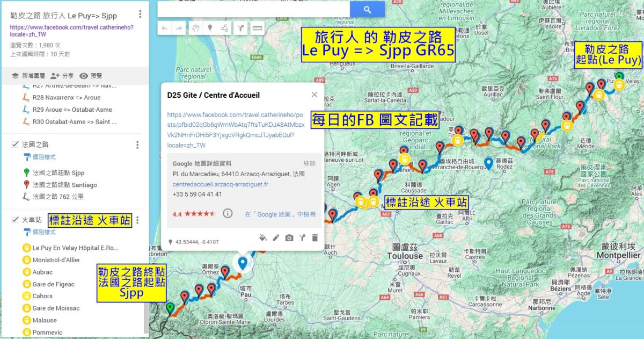Close the D25 Gite place info card
The width and height of the screenshot is (644, 339).
[313, 95]
